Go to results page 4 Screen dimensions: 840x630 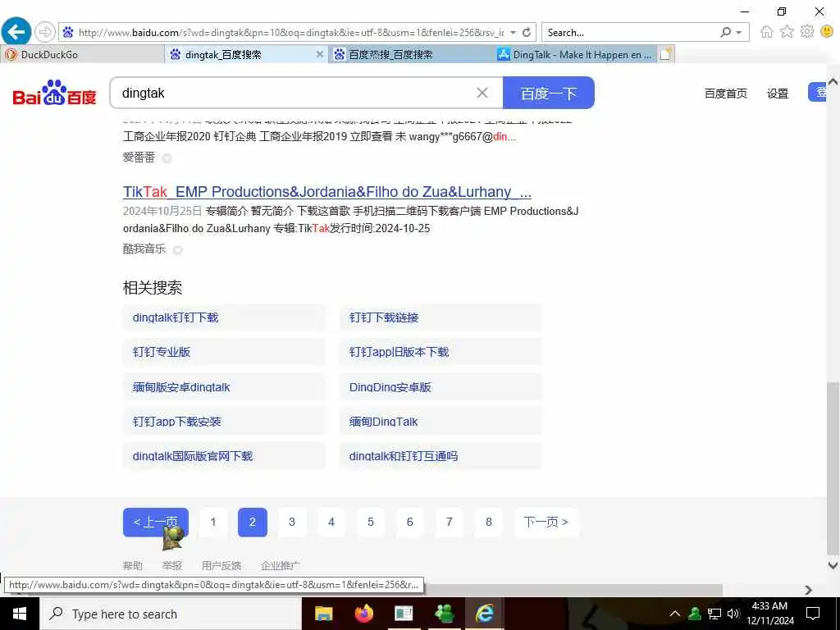point(331,522)
